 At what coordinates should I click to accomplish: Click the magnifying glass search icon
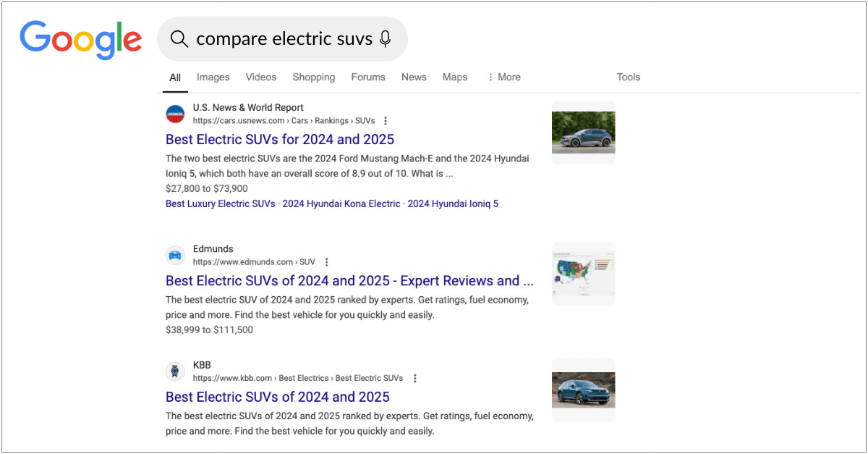[x=179, y=39]
